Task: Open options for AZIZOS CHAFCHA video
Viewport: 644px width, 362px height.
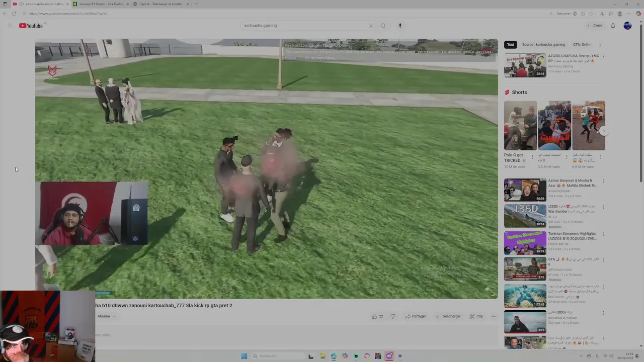Action: pyautogui.click(x=603, y=57)
